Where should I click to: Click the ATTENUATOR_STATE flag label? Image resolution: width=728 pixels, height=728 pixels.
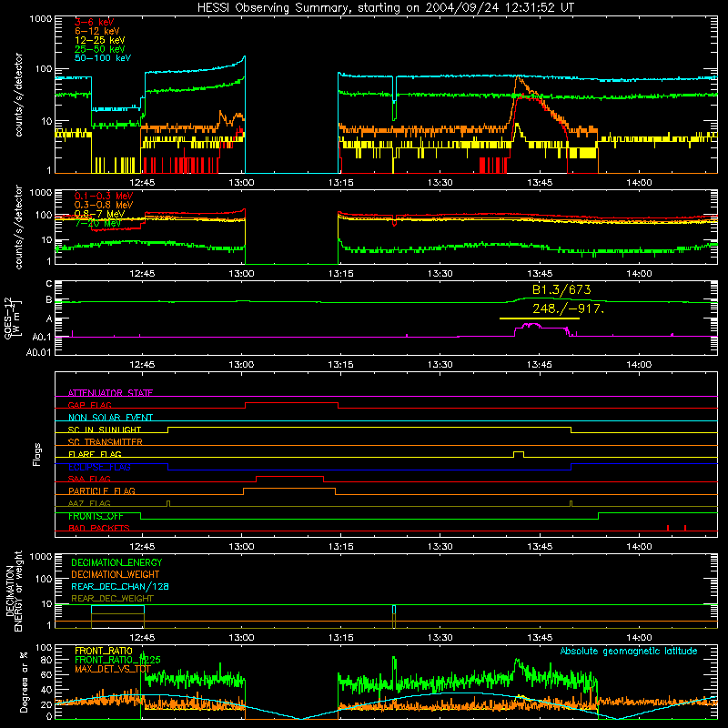pyautogui.click(x=110, y=393)
